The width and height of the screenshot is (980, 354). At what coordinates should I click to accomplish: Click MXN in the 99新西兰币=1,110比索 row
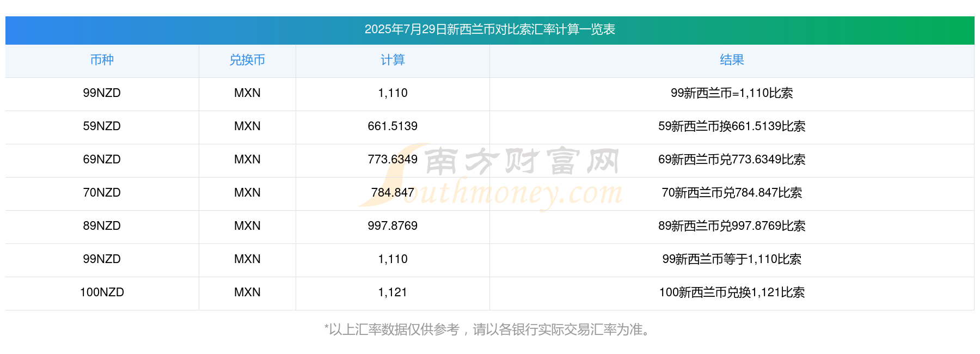point(247,93)
